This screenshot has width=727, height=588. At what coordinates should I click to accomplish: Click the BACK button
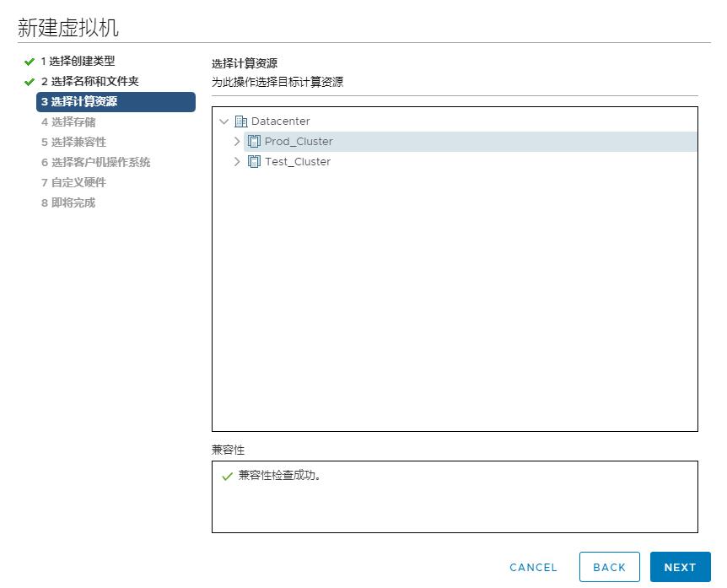pyautogui.click(x=610, y=567)
